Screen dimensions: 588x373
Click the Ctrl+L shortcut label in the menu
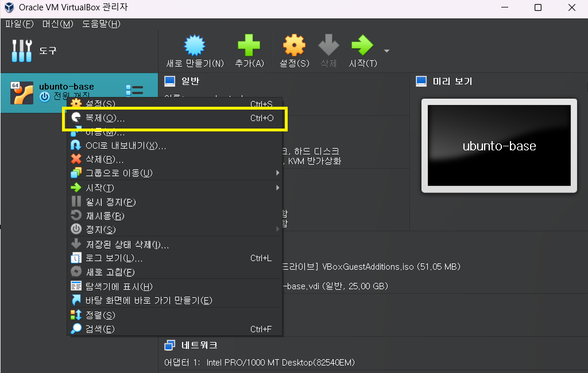[x=261, y=258]
